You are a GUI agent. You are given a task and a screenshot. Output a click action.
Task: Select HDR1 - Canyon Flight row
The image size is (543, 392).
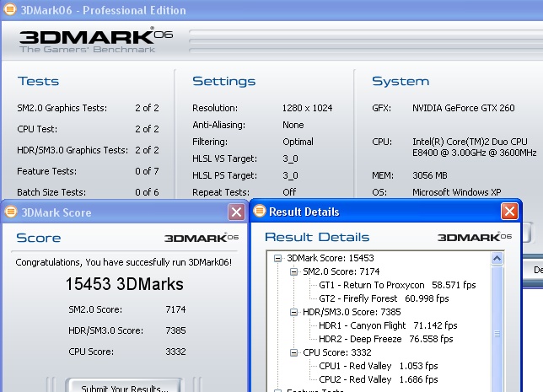pos(388,325)
